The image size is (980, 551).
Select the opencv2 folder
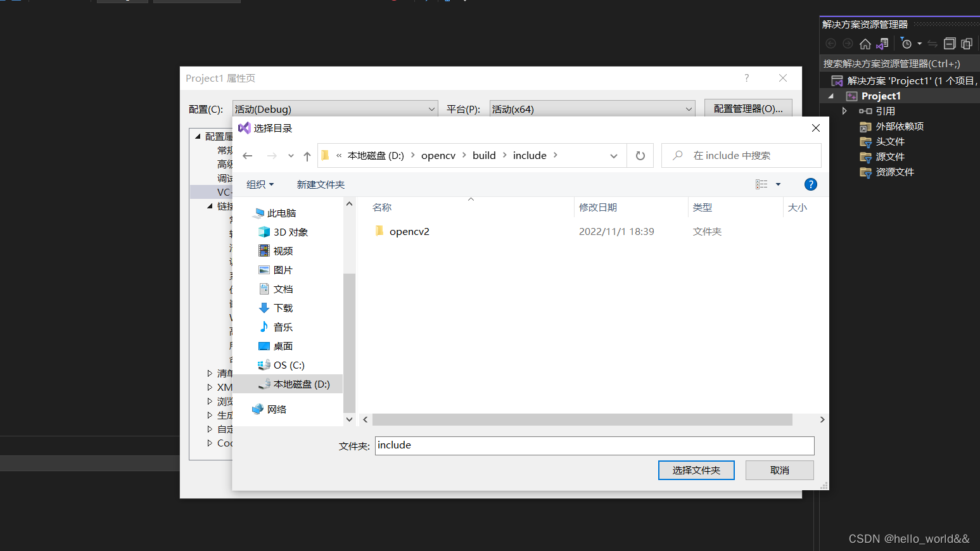pos(409,232)
